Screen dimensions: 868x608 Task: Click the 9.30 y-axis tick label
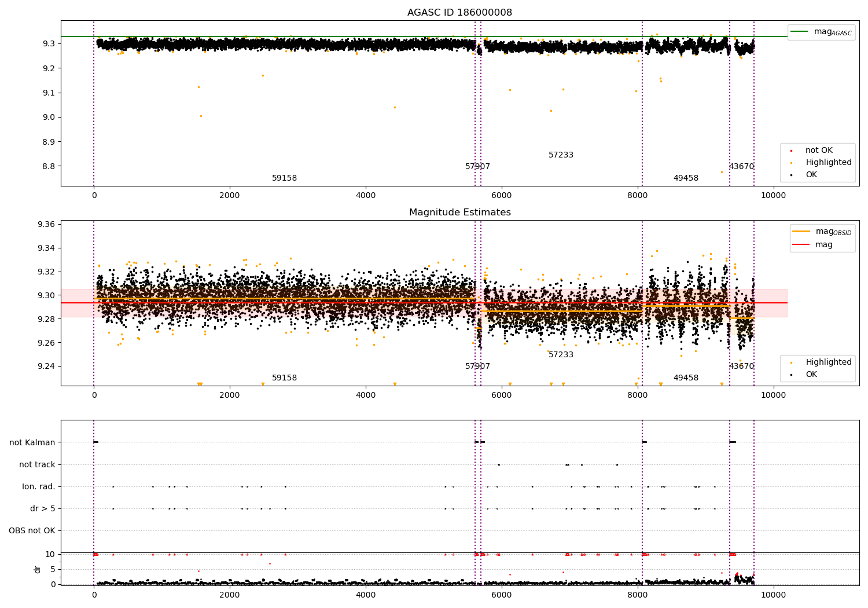tap(46, 295)
